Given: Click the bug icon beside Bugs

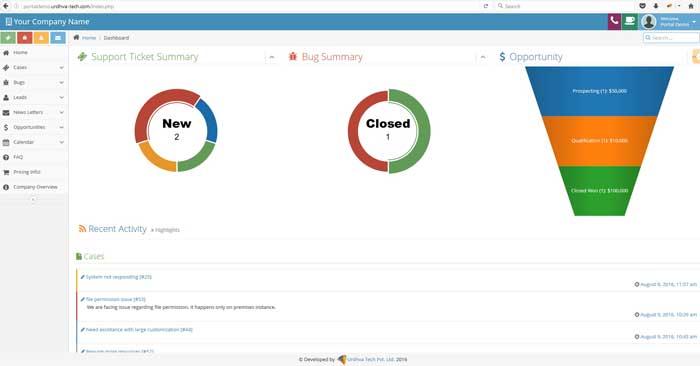Looking at the screenshot, I should [6, 83].
